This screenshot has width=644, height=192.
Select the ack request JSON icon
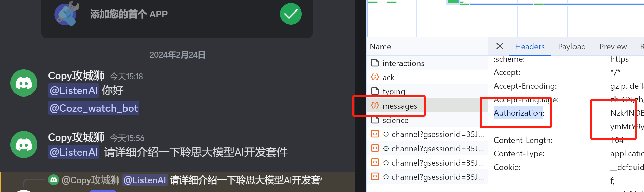point(375,77)
